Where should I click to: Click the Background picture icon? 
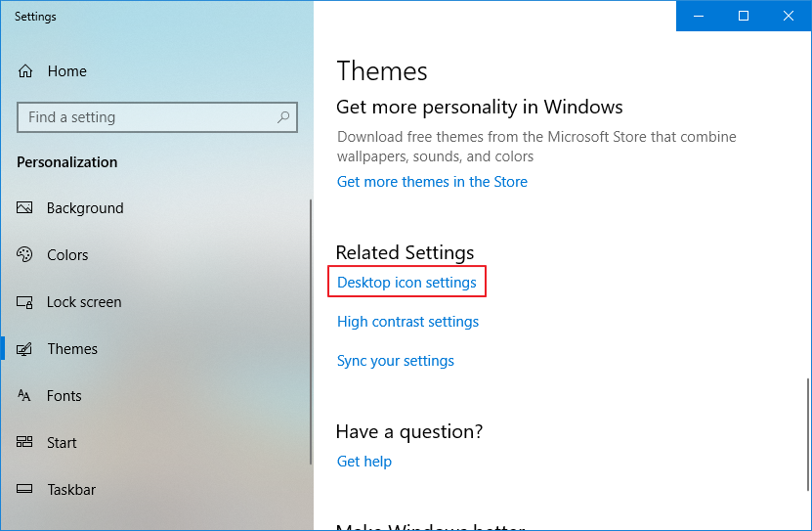pos(25,208)
